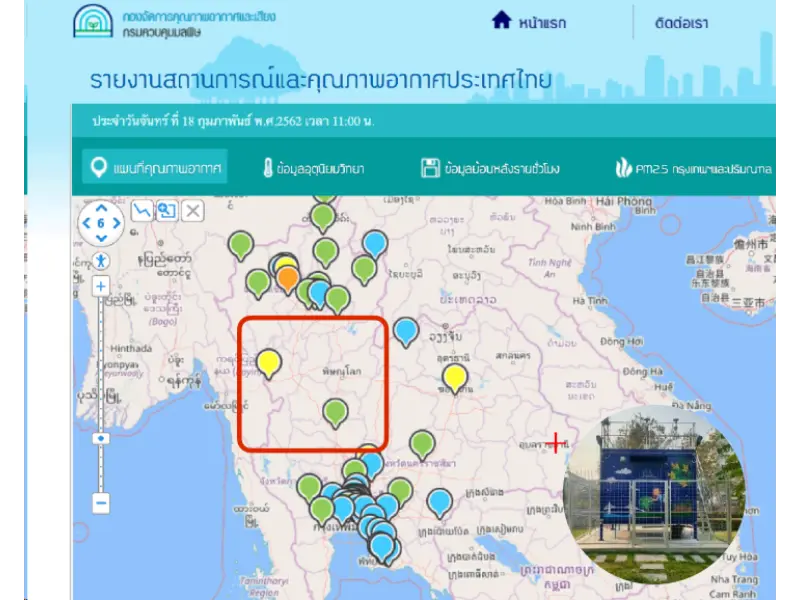Click the zoom level slider handle
Viewport: 800px width, 600px height.
[101, 438]
